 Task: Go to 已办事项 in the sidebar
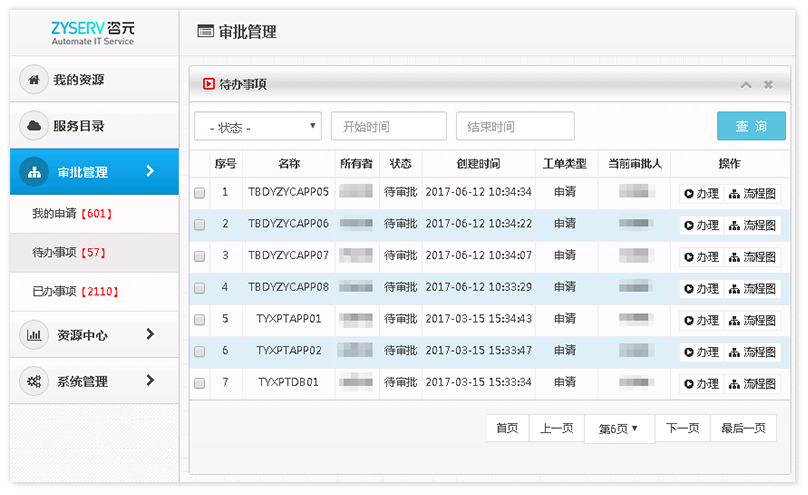[x=72, y=292]
